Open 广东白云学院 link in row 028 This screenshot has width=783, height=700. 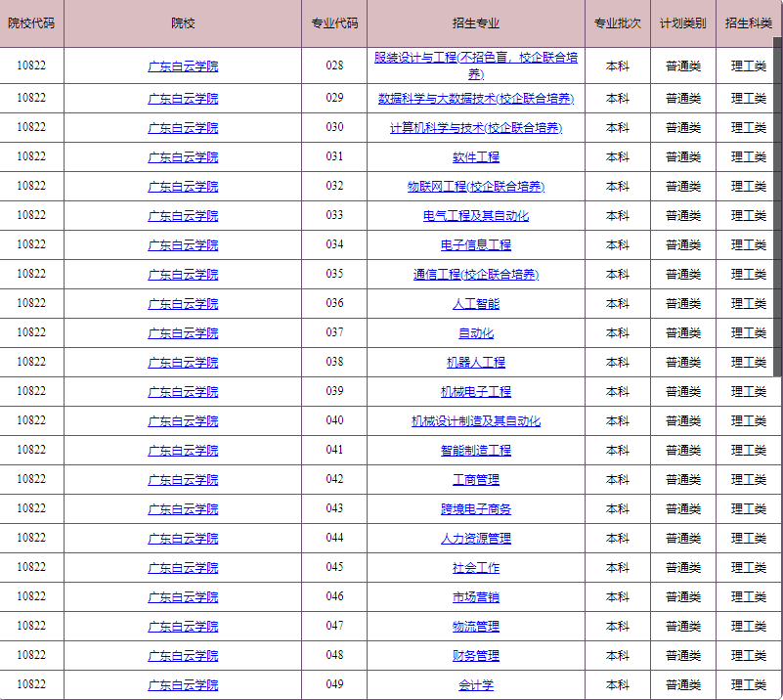click(x=183, y=66)
